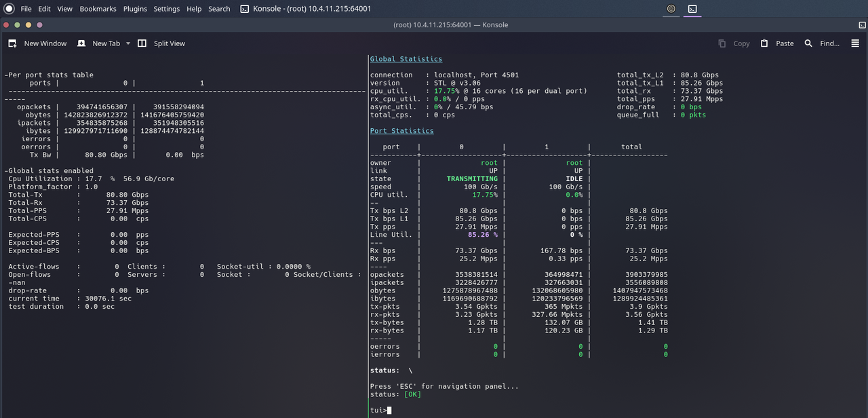Click the Split View icon
This screenshot has height=418, width=868.
point(142,43)
